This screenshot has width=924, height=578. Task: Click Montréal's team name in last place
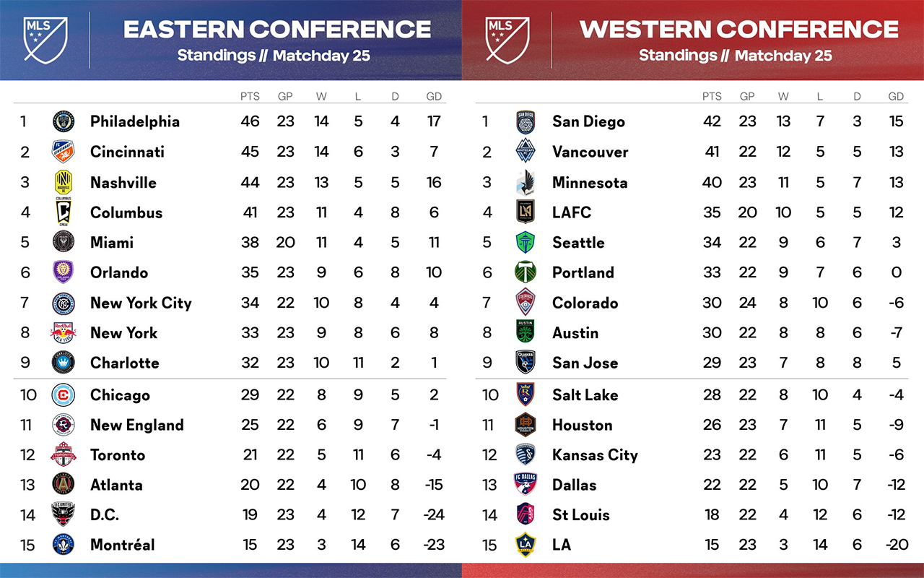click(122, 545)
